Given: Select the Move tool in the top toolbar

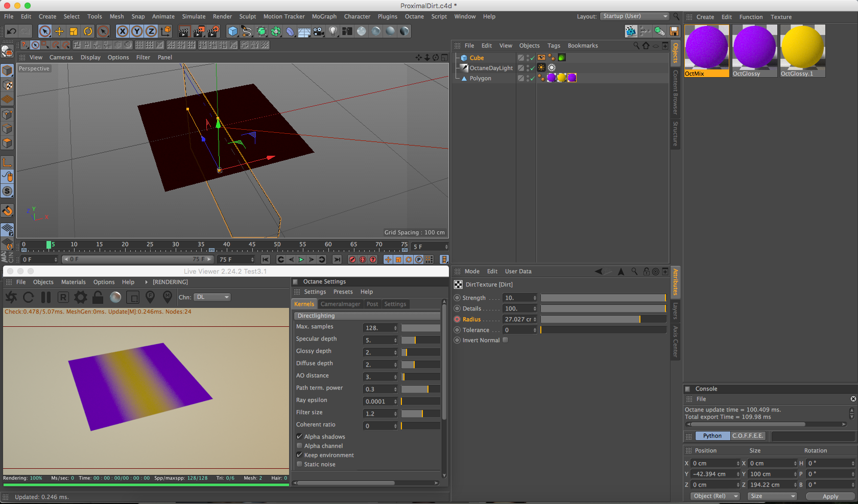Looking at the screenshot, I should pyautogui.click(x=59, y=31).
